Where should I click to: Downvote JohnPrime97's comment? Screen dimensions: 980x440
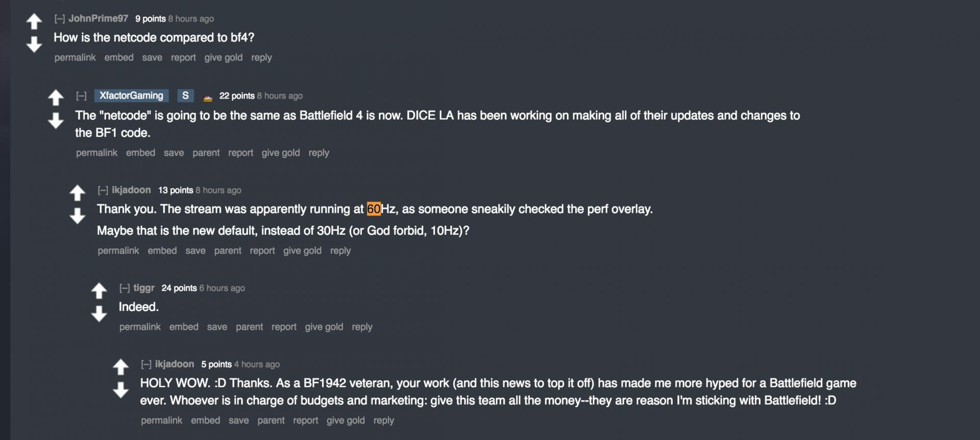pos(34,44)
